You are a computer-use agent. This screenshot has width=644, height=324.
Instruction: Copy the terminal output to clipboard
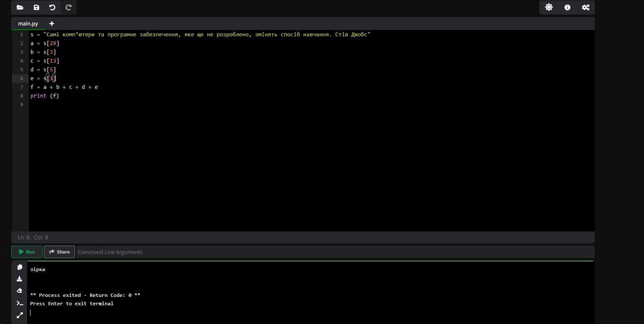coord(20,267)
